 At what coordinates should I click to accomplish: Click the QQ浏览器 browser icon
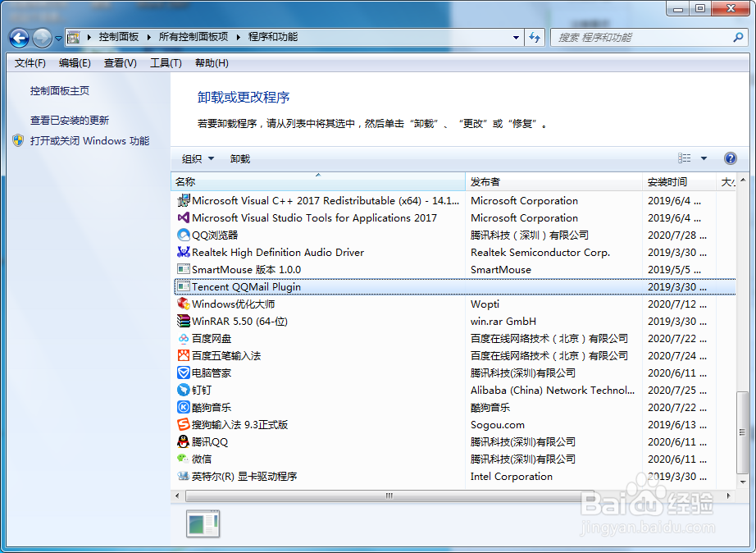pos(184,235)
